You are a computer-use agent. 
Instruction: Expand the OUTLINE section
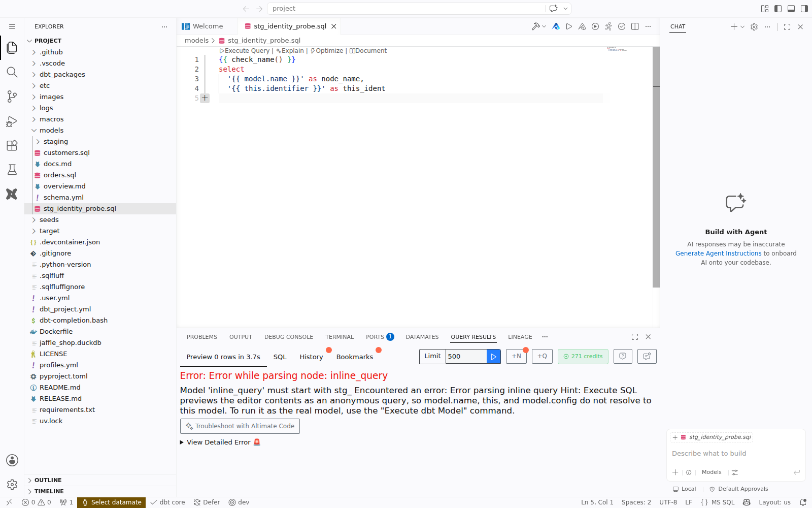100,480
